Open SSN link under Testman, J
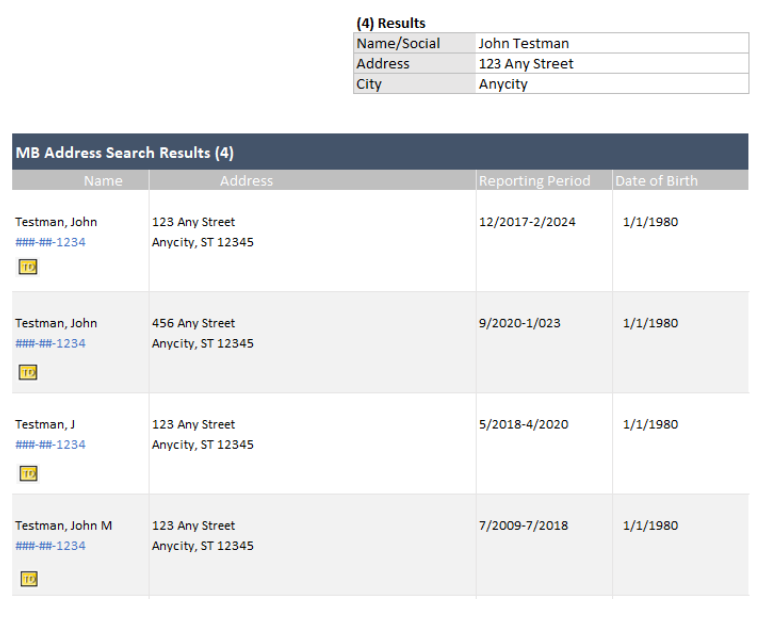The width and height of the screenshot is (768, 619). [x=50, y=445]
